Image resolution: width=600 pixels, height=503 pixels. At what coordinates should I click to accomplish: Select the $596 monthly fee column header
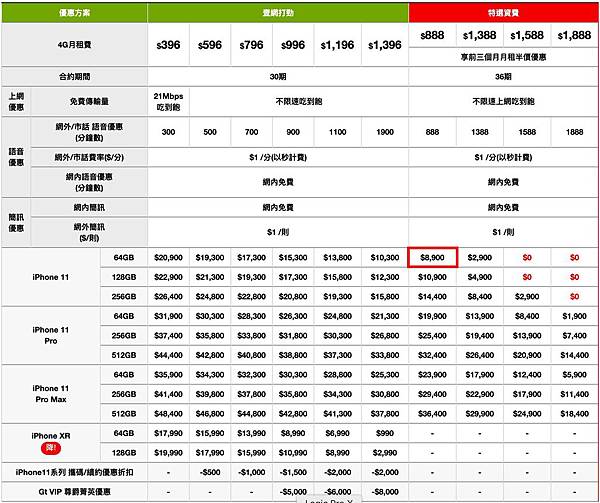[210, 45]
